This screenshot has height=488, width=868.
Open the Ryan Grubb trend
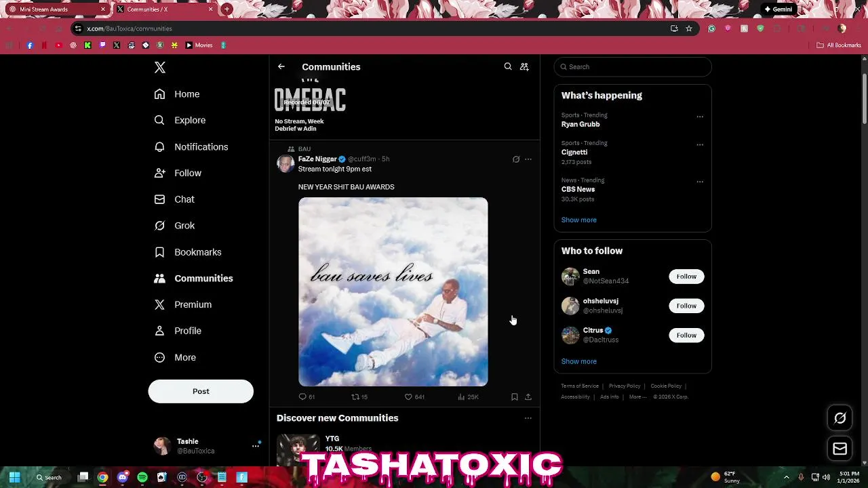click(x=580, y=125)
